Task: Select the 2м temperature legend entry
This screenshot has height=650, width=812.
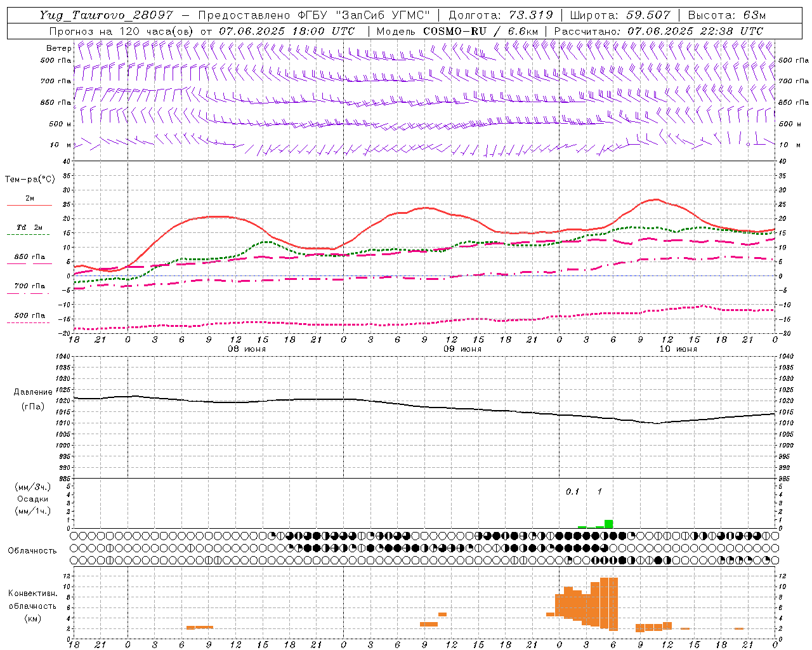Action: [30, 198]
